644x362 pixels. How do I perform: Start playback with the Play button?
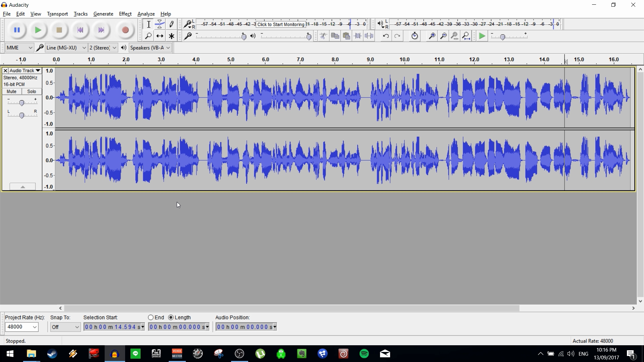point(38,30)
